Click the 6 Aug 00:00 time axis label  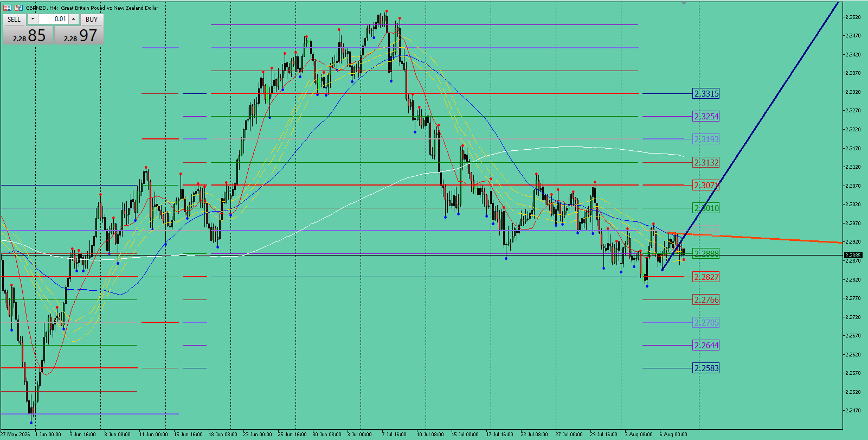coord(673,434)
